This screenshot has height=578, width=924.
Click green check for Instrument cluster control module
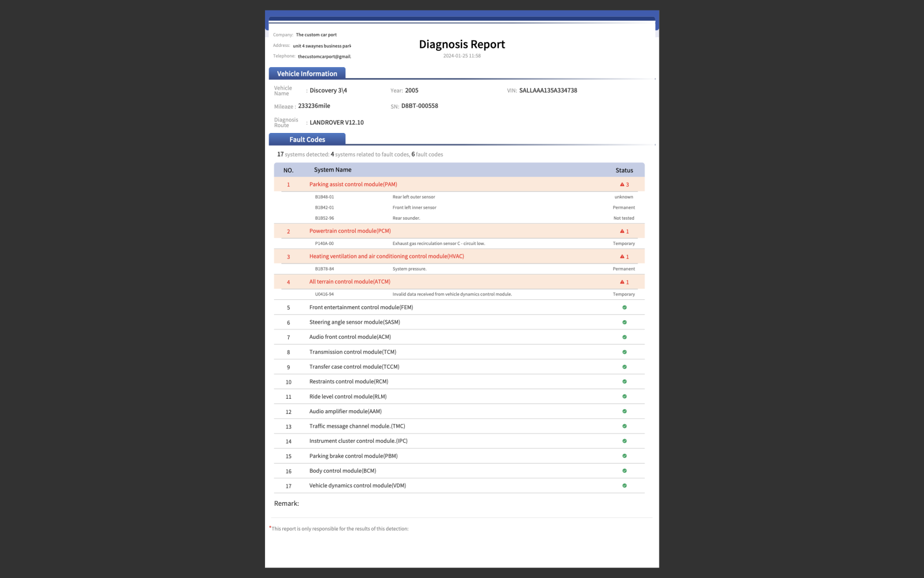point(624,441)
